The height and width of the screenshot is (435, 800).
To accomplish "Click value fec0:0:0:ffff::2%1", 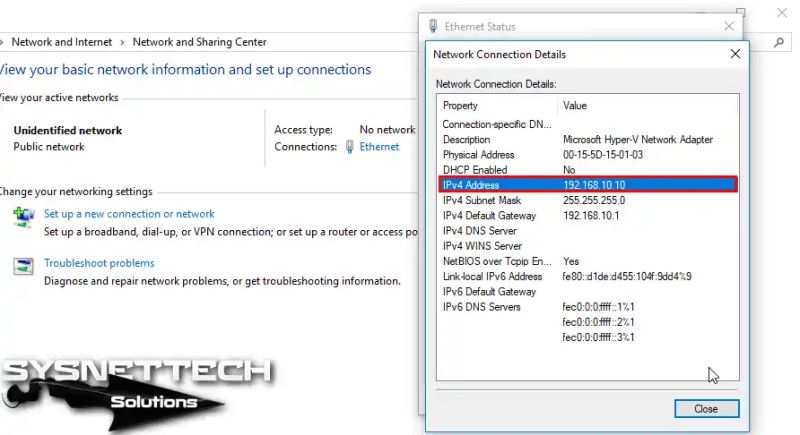I will (x=598, y=322).
